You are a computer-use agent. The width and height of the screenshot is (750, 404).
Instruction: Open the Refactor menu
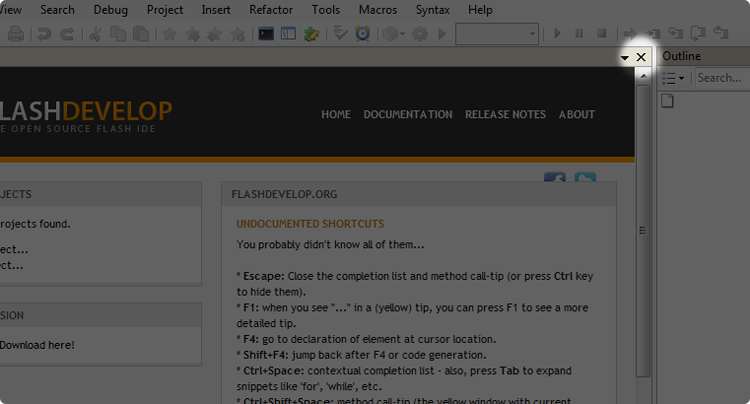271,10
